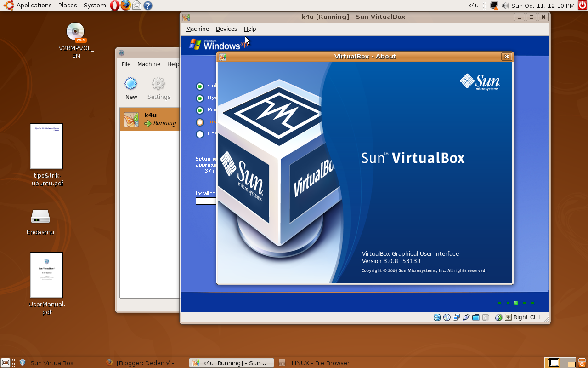Click the Right Ctrl host key label
Image resolution: width=588 pixels, height=368 pixels.
pos(526,317)
